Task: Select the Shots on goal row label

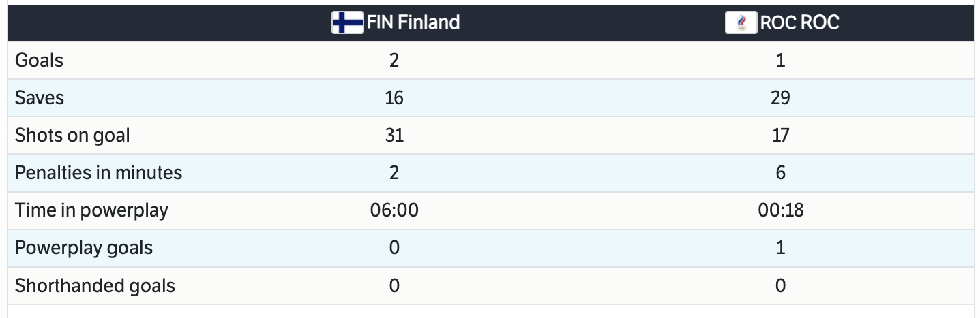Action: 72,136
